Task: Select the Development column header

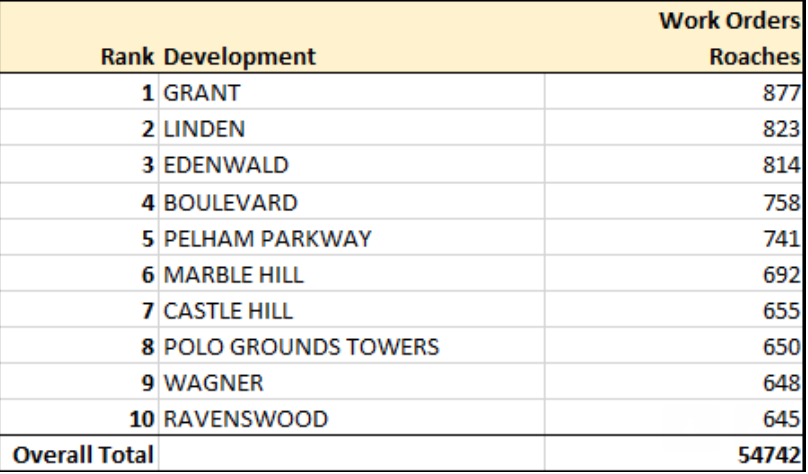Action: (x=239, y=56)
